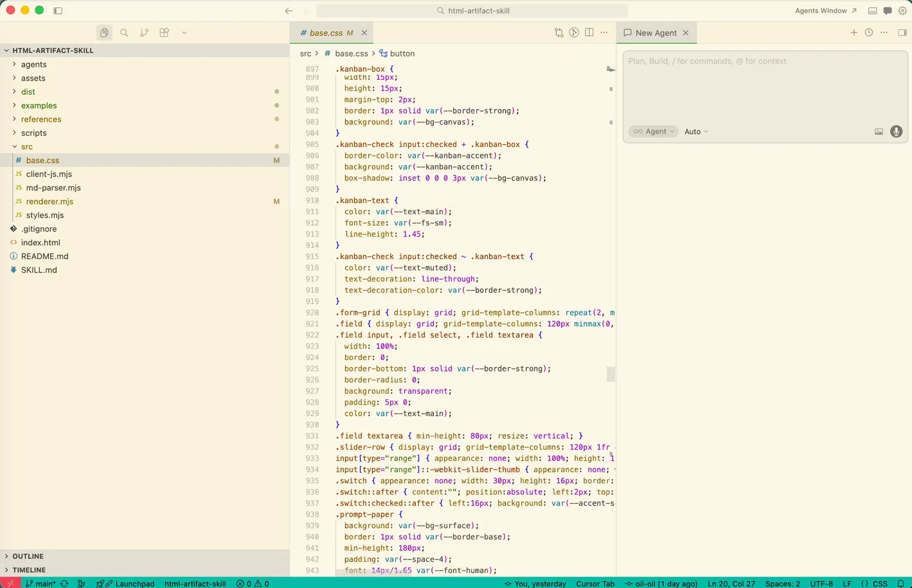Open agent panel more options
The image size is (912, 588).
click(x=884, y=32)
